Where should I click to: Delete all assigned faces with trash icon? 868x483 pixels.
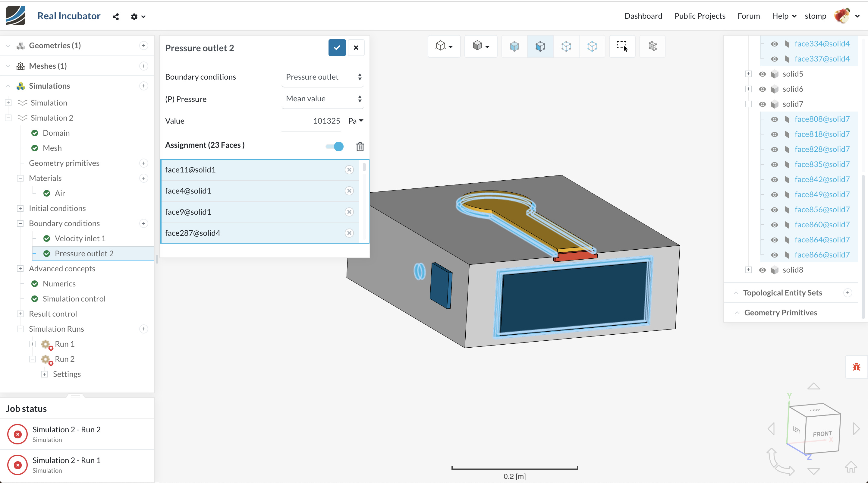click(x=360, y=147)
